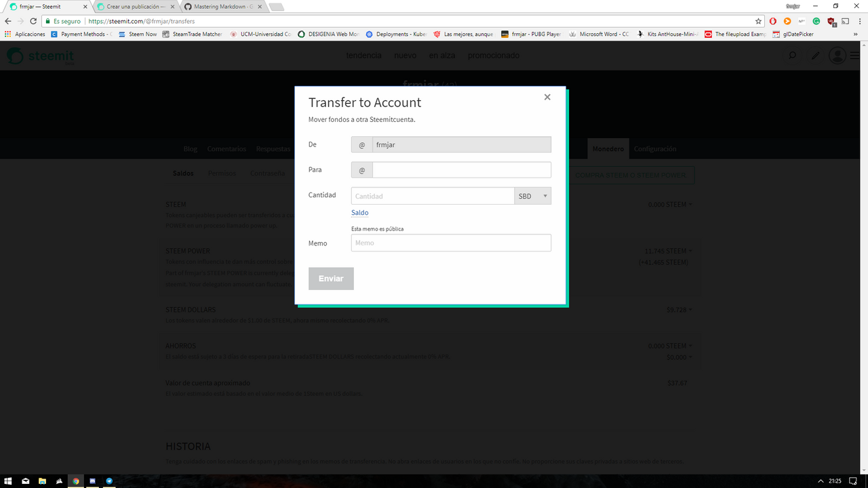Click the disabled De field showing frmjar
The width and height of the screenshot is (868, 488).
tap(461, 144)
